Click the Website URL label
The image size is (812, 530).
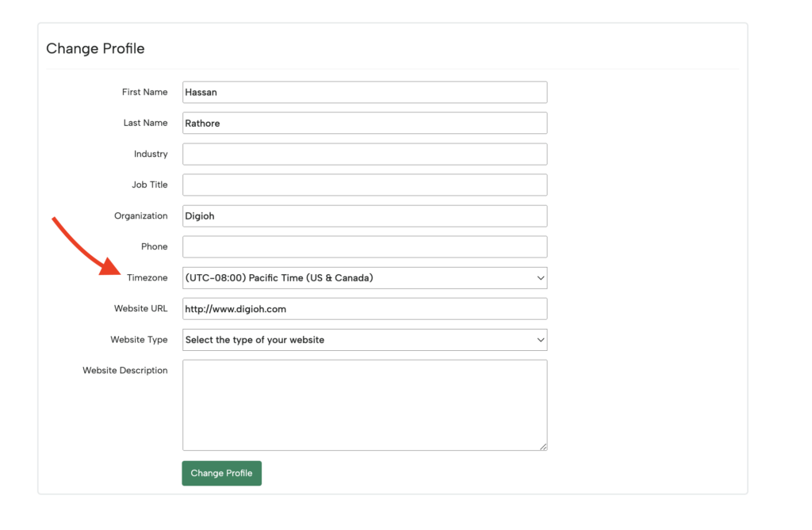[x=141, y=308]
